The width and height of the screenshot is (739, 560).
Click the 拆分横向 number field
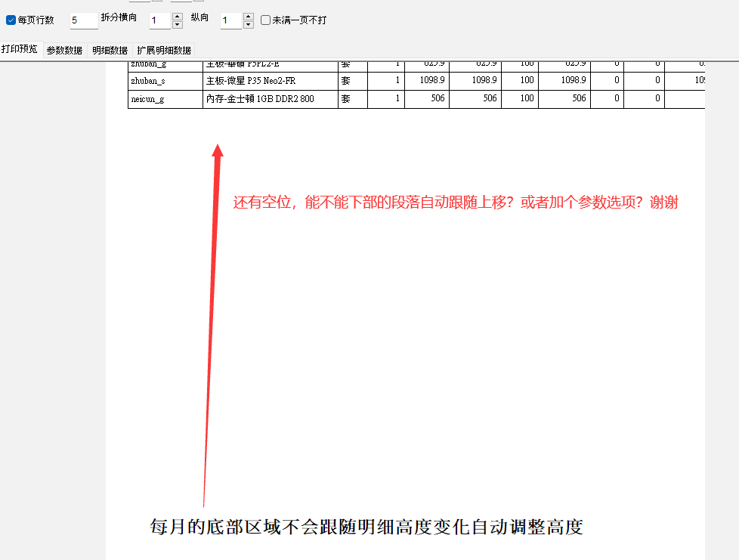(160, 20)
